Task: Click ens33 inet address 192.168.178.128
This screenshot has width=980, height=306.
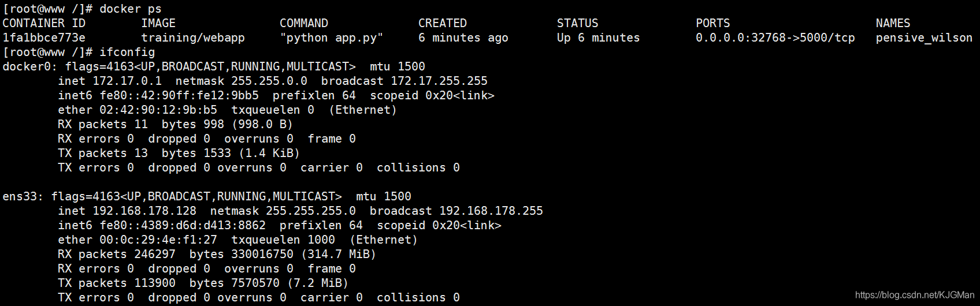Action: tap(144, 211)
